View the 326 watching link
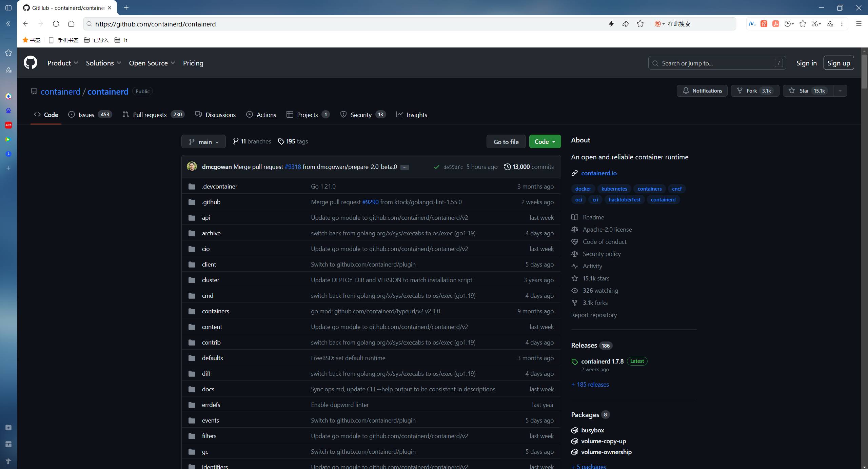This screenshot has height=469, width=868. pos(600,290)
